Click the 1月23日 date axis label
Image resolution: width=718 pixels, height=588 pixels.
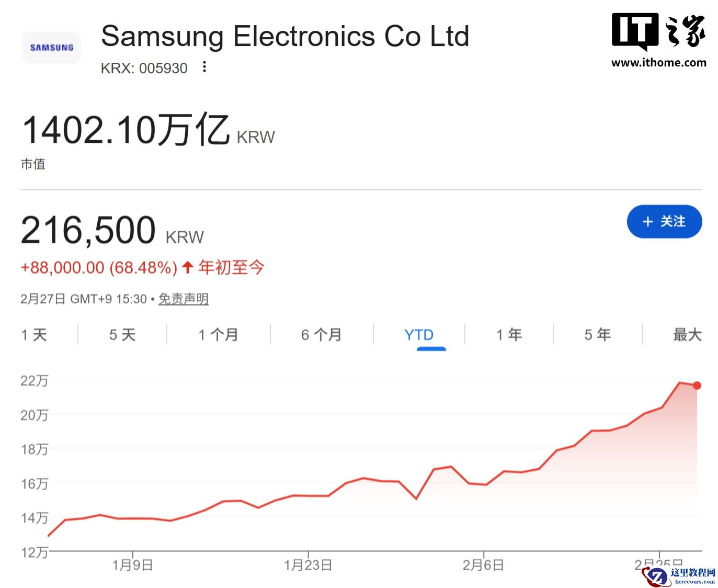[308, 565]
